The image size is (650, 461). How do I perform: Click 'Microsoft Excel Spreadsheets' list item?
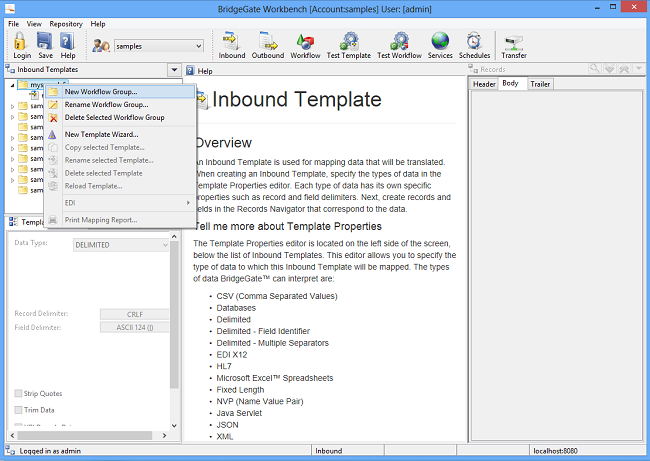275,378
